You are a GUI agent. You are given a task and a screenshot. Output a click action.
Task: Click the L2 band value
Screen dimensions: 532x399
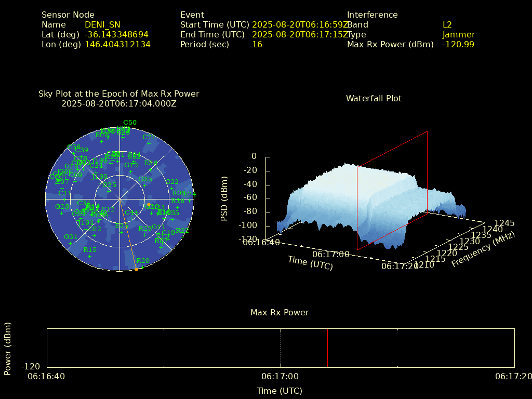(x=447, y=24)
